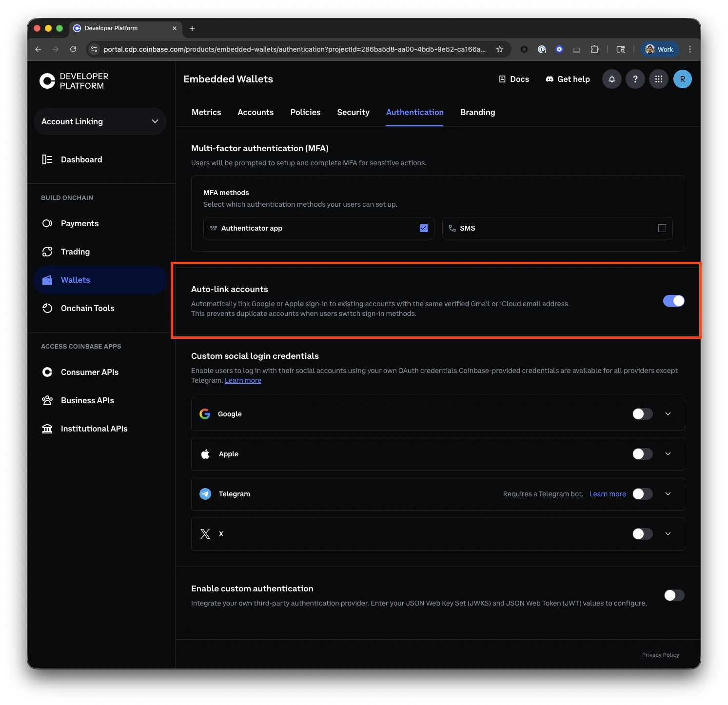Uncheck the Authenticator app MFA method
This screenshot has height=705, width=728.
coord(423,228)
